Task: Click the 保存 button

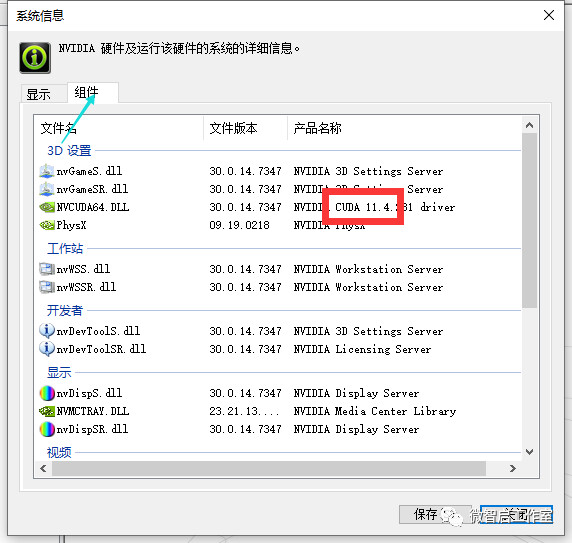Action: point(436,514)
